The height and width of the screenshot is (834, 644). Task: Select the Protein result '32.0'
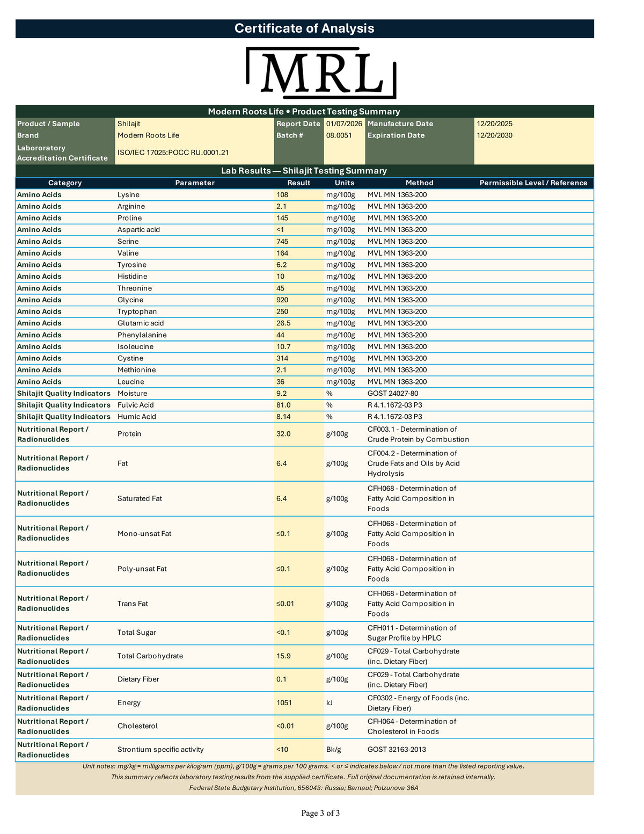[x=283, y=434]
